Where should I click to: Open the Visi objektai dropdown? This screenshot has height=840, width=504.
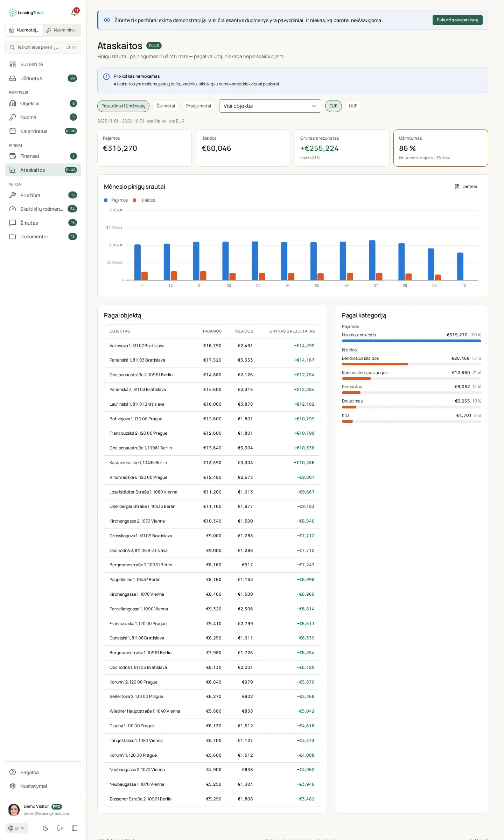(270, 106)
